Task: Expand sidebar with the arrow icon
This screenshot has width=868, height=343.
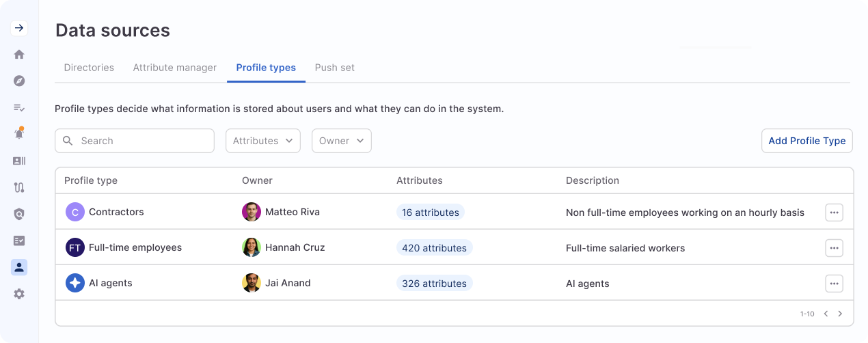Action: pyautogui.click(x=19, y=28)
